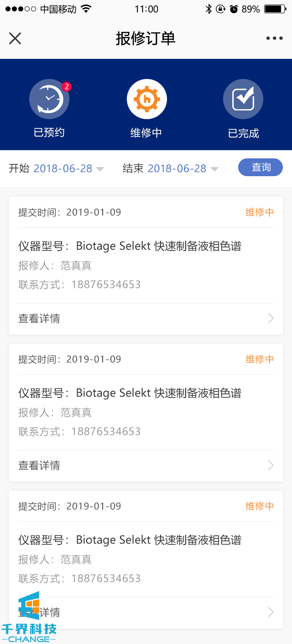Tap the clock icon for 已预约 orders
Viewport: 292px width, 644px height.
point(49,99)
